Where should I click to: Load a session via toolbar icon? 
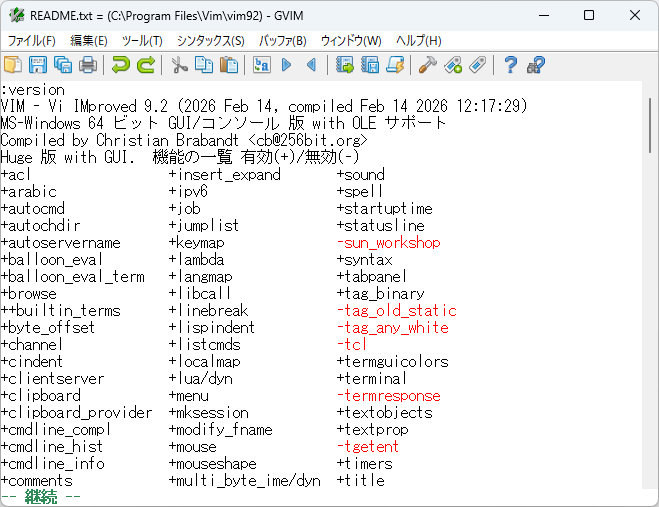(x=345, y=65)
